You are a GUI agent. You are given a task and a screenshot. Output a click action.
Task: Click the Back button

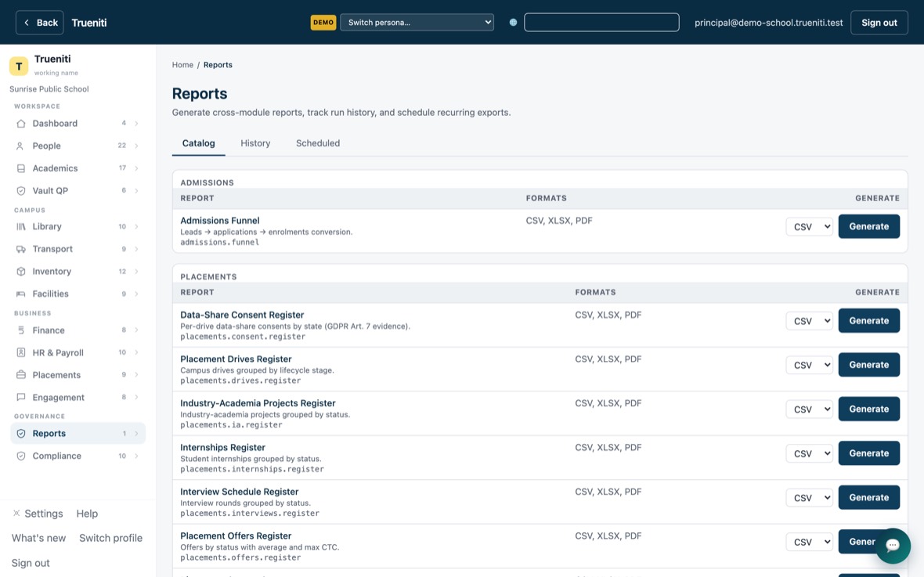(39, 23)
